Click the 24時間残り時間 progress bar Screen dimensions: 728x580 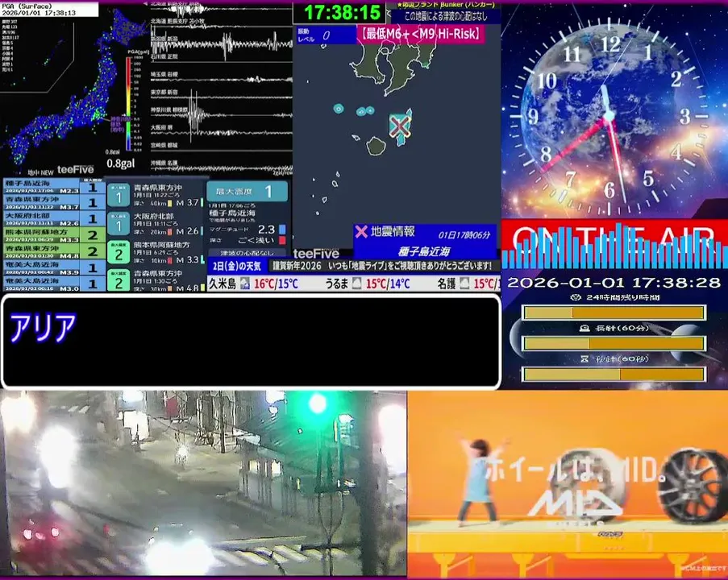(614, 313)
